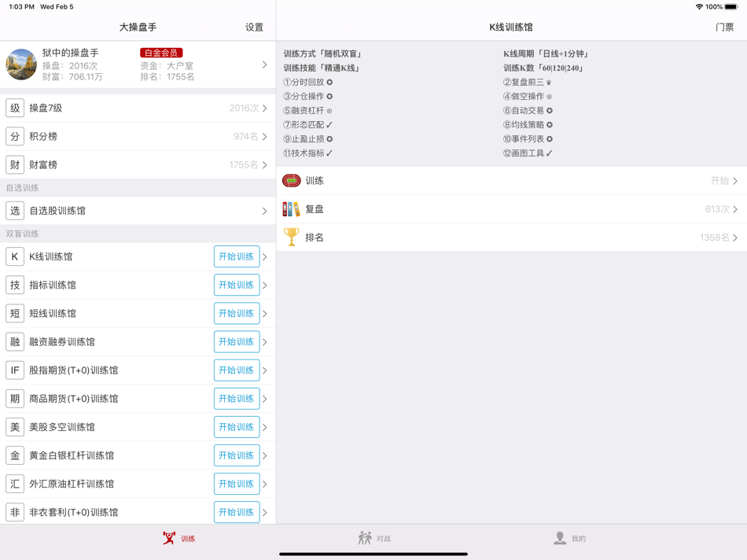Expand profile chevron beside 大户室
This screenshot has height=560, width=747.
265,64
